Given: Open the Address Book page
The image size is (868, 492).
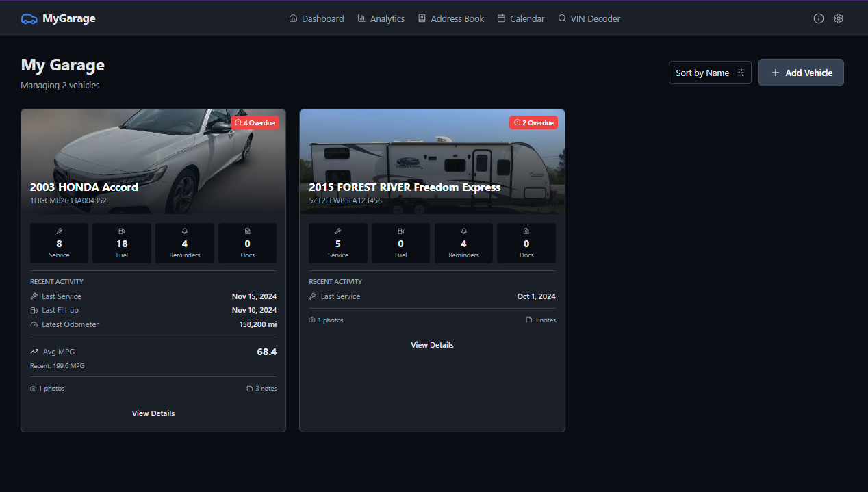Looking at the screenshot, I should point(450,18).
